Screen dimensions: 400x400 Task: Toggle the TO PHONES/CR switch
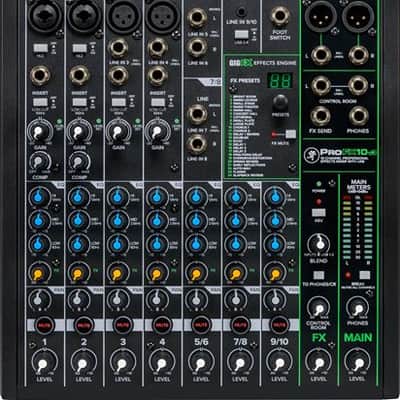click(319, 275)
